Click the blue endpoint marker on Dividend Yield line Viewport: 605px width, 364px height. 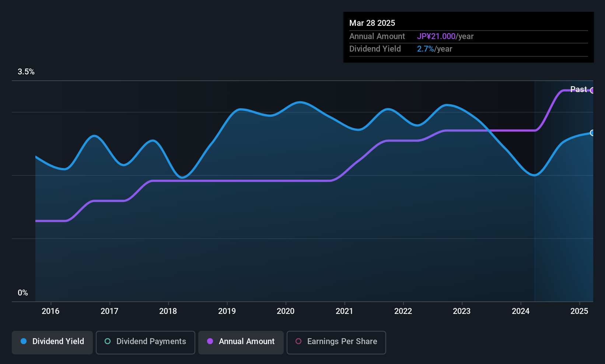(592, 133)
